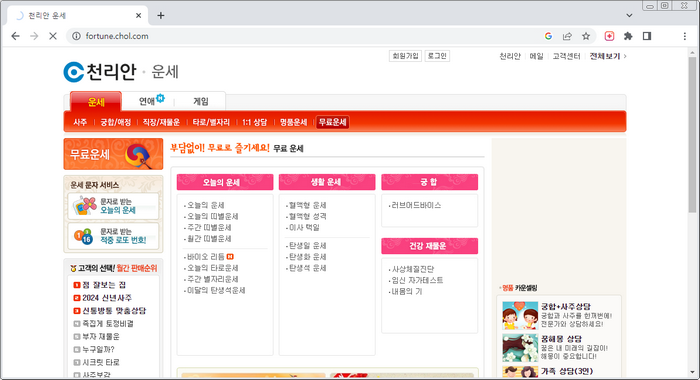Expand the 전체보기 menu
The image size is (700, 380).
tap(608, 56)
